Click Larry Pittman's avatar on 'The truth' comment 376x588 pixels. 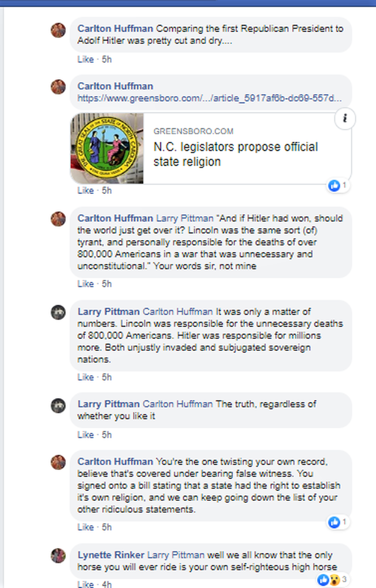click(x=58, y=406)
